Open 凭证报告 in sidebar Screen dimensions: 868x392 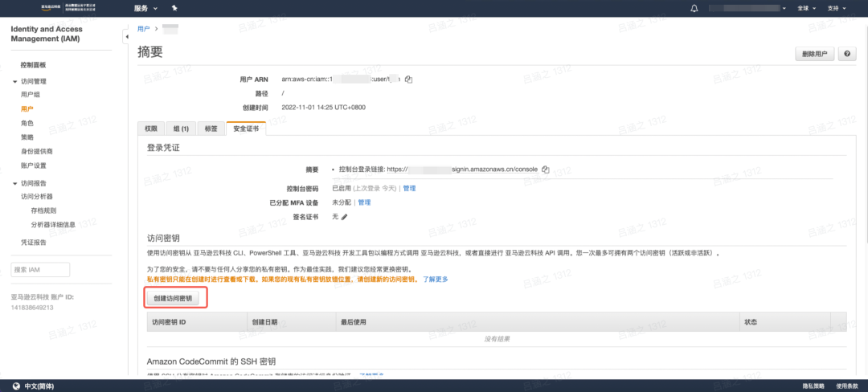pos(34,242)
